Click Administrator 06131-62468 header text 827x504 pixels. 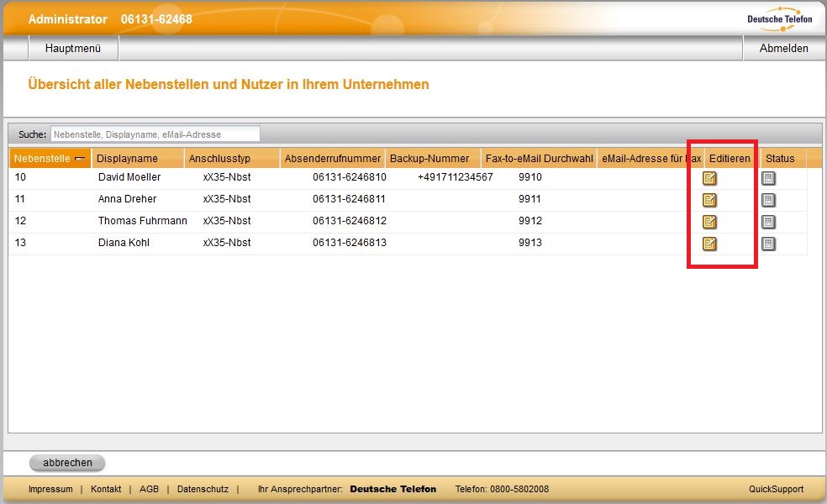coord(110,19)
